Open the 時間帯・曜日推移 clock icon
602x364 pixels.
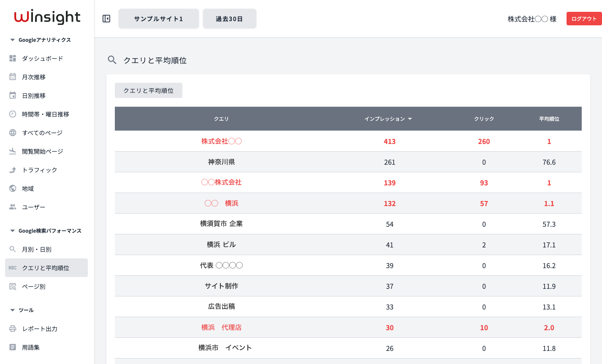[13, 114]
